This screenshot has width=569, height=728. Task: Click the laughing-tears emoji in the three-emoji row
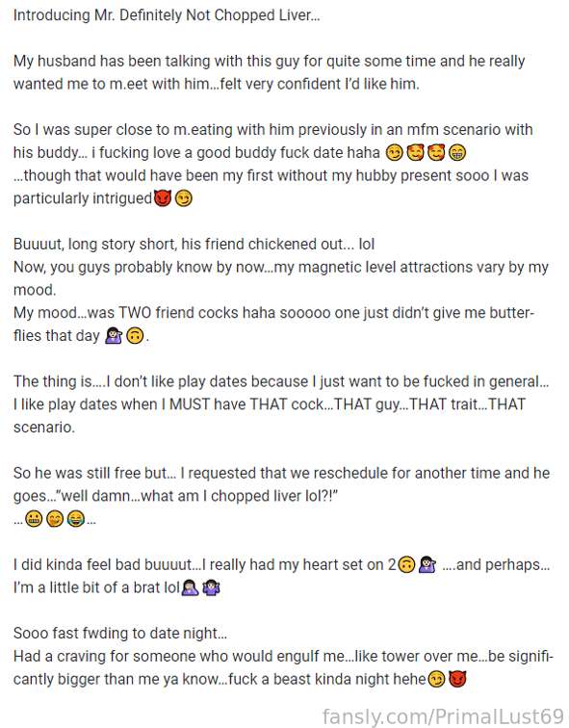76,519
